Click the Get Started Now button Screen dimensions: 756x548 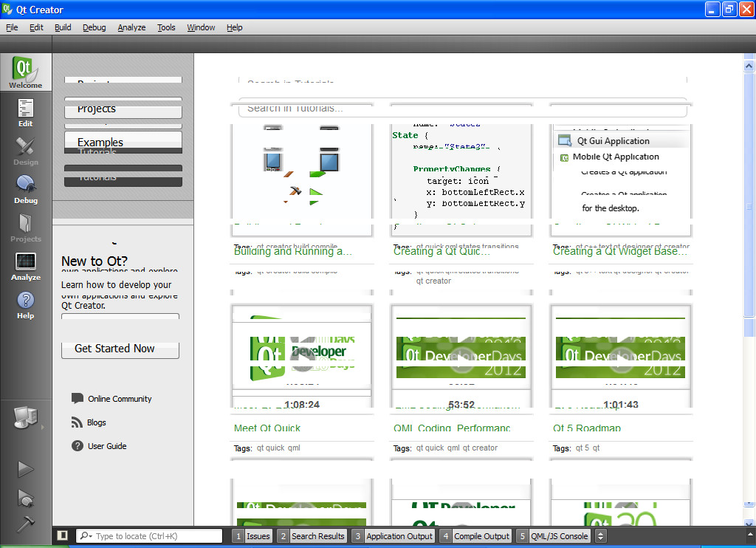[x=120, y=349]
